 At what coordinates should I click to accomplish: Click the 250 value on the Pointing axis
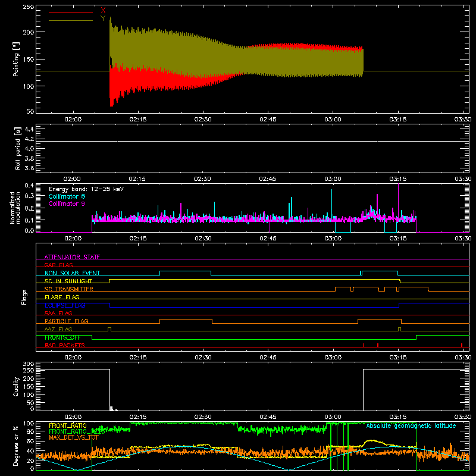29,7
